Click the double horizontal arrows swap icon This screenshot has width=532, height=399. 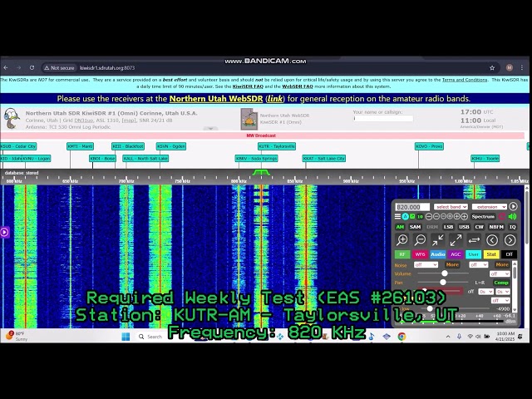click(474, 240)
